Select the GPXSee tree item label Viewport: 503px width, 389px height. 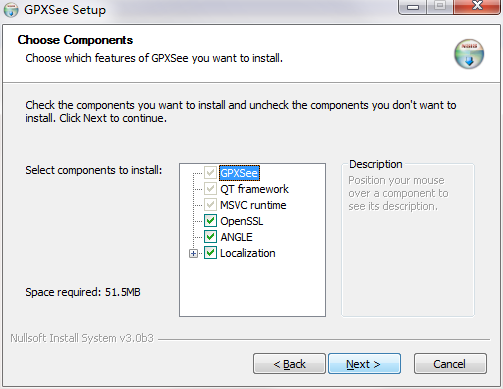click(239, 173)
